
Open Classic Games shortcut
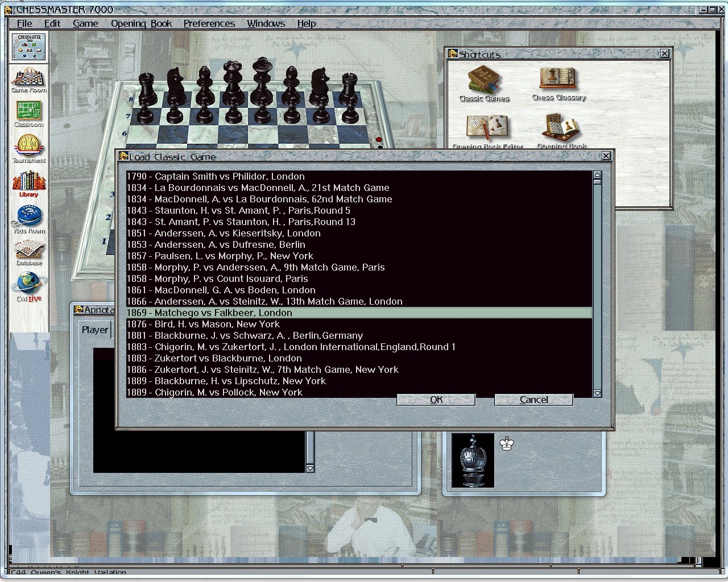484,84
